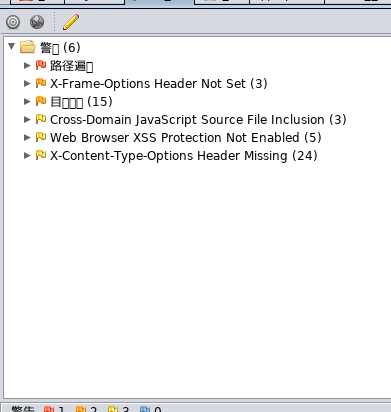Image resolution: width=391 pixels, height=412 pixels.
Task: Expand the X-Frame-Options Header Not Set node
Action: (27, 83)
